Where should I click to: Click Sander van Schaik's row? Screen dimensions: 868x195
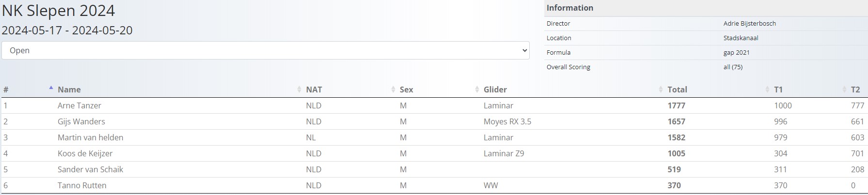(x=90, y=169)
